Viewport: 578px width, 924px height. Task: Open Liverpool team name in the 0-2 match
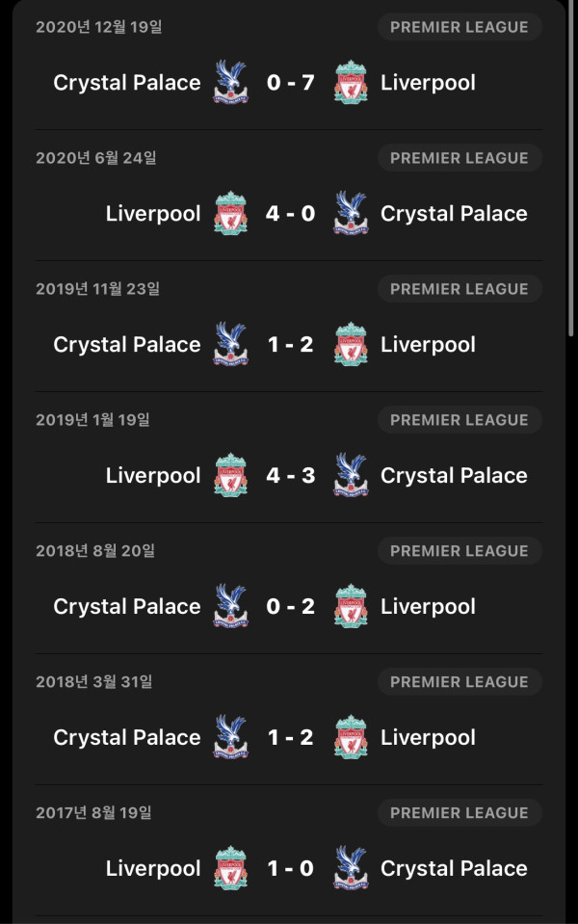point(428,606)
